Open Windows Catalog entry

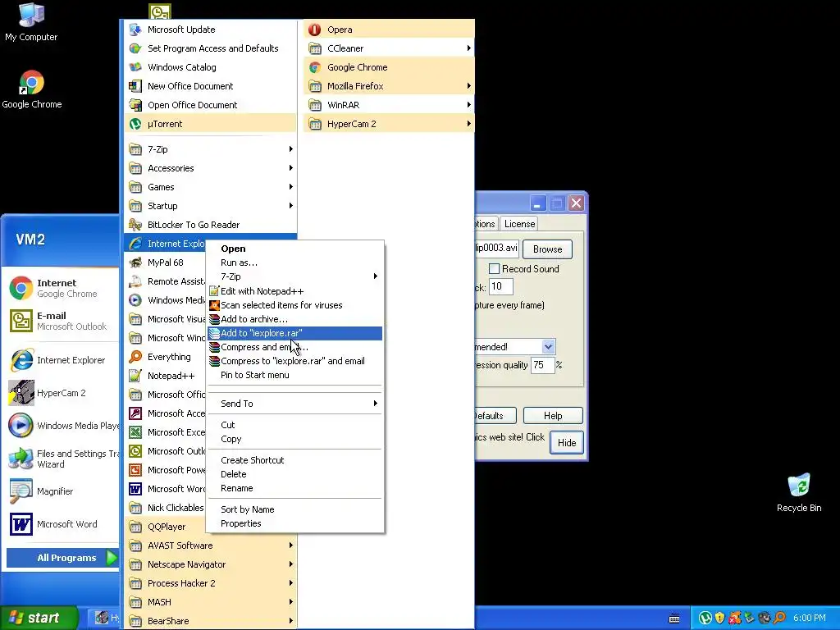tap(210, 67)
